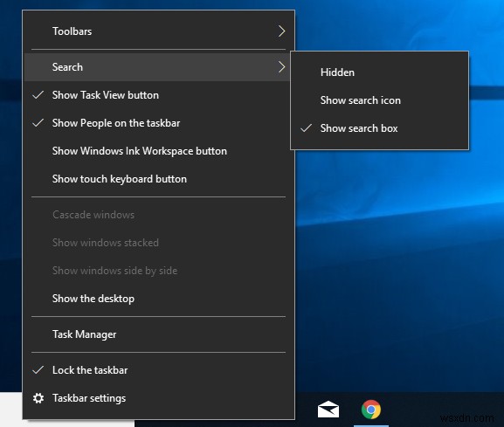504x427 pixels.
Task: Enable Show Windows Ink Workspace button
Action: (x=159, y=151)
